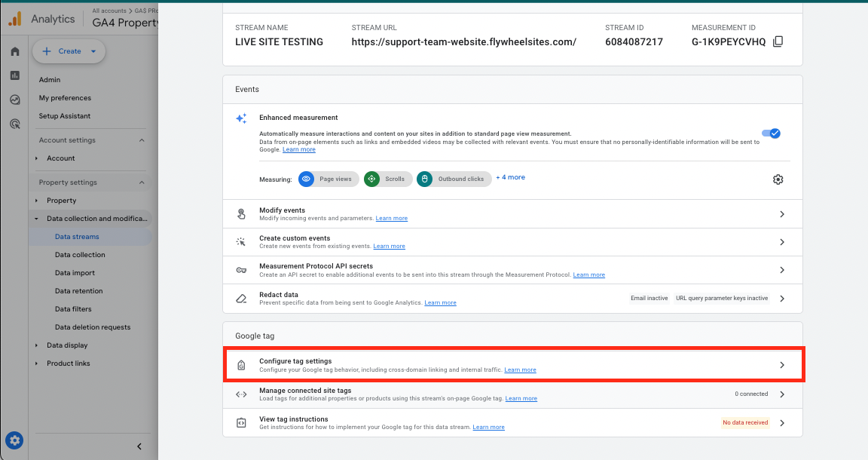Image resolution: width=868 pixels, height=460 pixels.
Task: Open My preferences menu item
Action: pyautogui.click(x=65, y=98)
